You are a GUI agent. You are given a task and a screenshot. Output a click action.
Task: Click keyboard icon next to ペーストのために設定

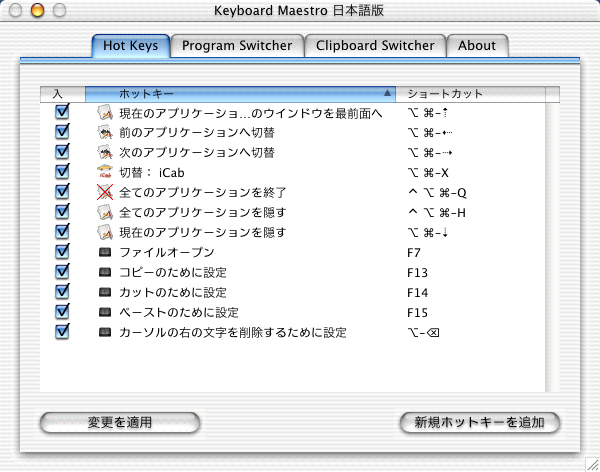click(x=105, y=312)
